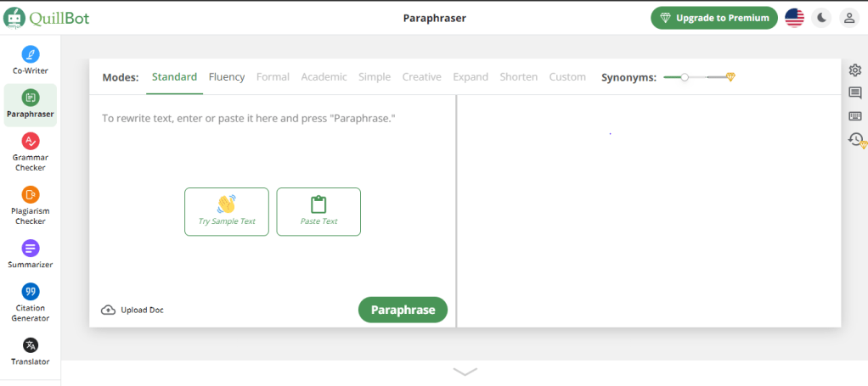
Task: Select the Standard mode tab
Action: (174, 77)
